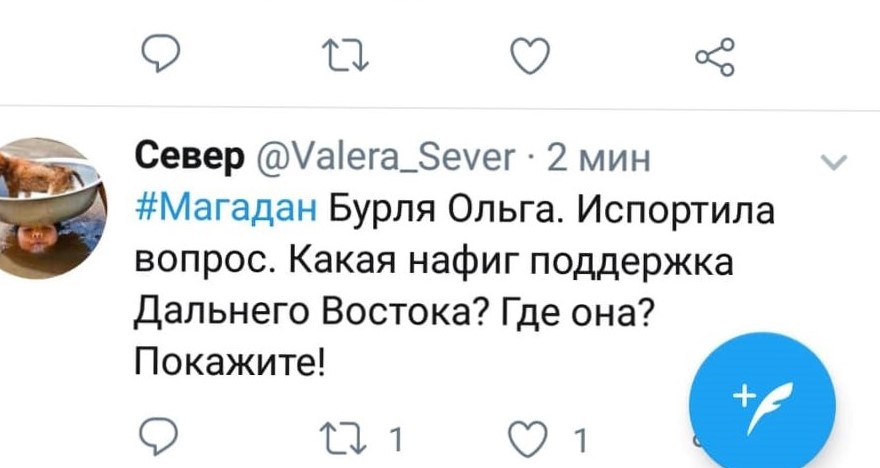This screenshot has width=880, height=468.
Task: Open the Север display name
Action: click(188, 158)
